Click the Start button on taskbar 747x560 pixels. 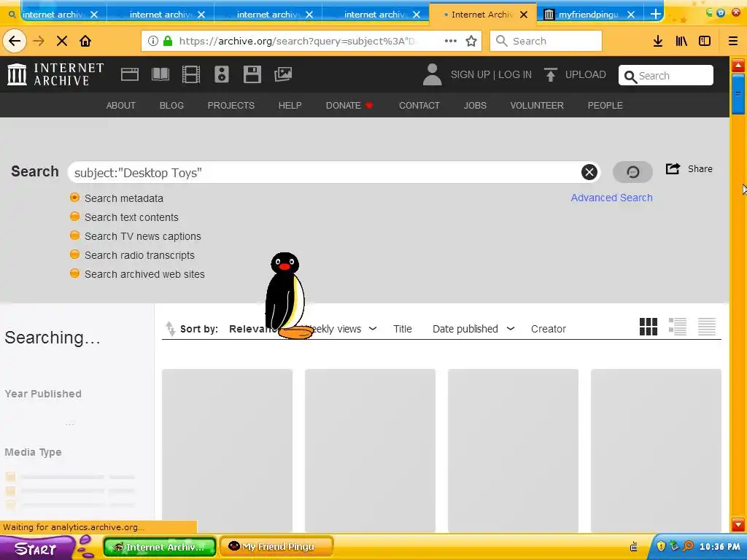pyautogui.click(x=36, y=548)
